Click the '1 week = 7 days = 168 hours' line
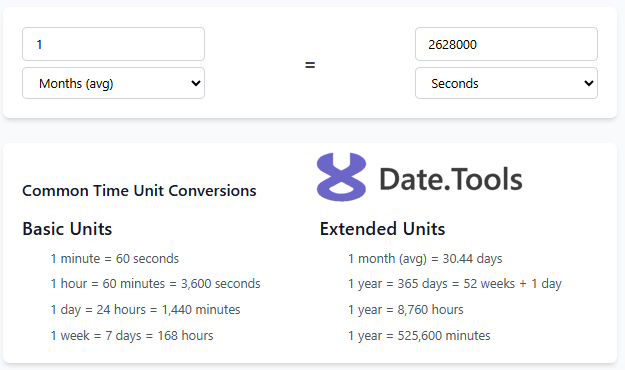Image resolution: width=625 pixels, height=370 pixels. point(132,335)
